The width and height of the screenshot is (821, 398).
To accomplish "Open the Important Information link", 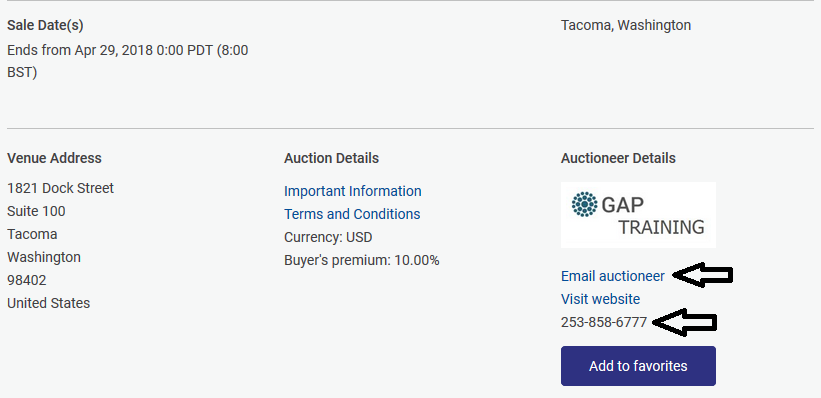I will pyautogui.click(x=352, y=191).
